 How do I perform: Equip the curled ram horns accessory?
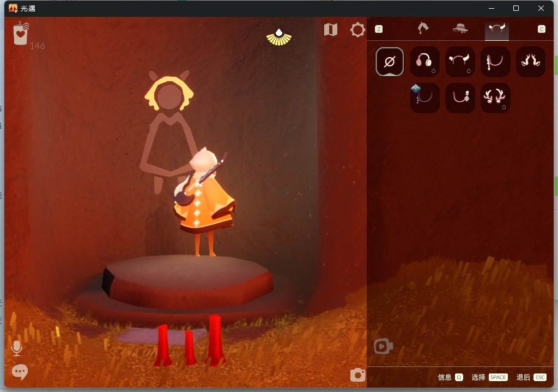(x=531, y=62)
